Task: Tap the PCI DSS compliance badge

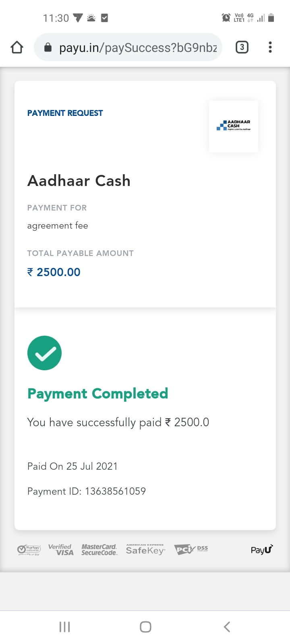Action: 191,550
